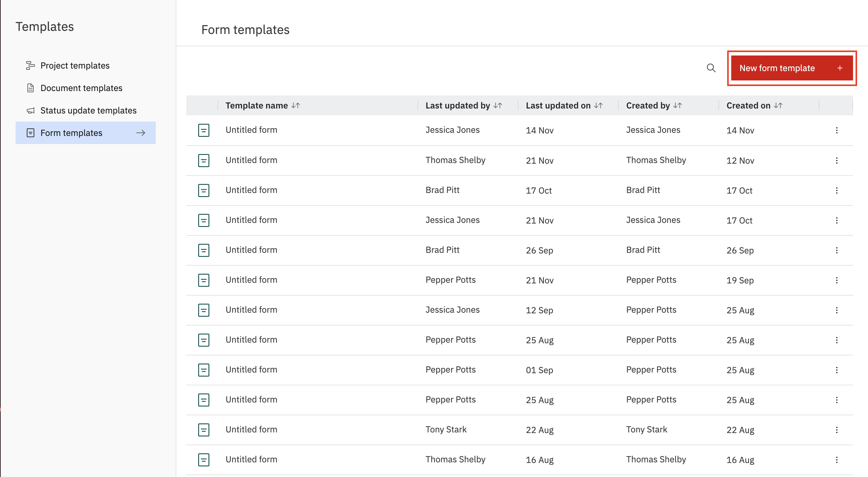
Task: Sort by Last updated on column
Action: [x=599, y=105]
